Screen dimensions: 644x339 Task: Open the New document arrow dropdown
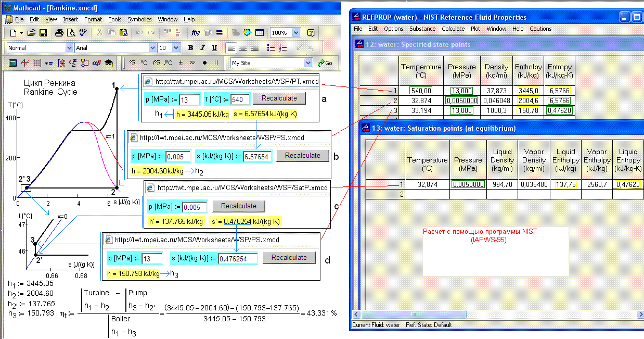[x=21, y=33]
